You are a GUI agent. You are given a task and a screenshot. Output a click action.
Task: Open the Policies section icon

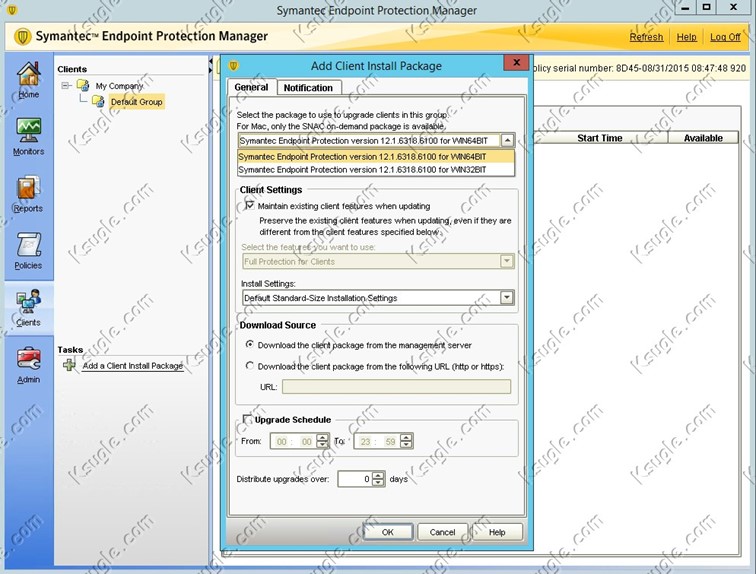[28, 244]
